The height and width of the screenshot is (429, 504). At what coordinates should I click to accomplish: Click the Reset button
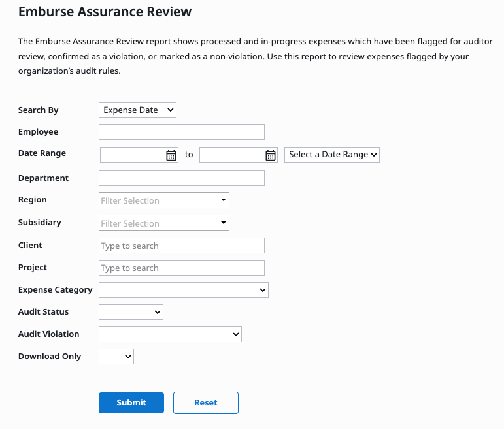click(x=206, y=403)
